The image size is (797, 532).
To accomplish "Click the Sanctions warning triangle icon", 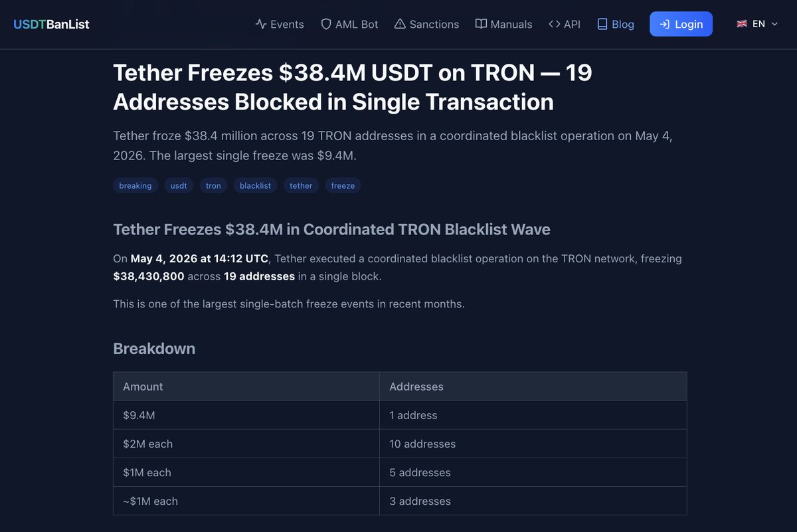I will (400, 24).
